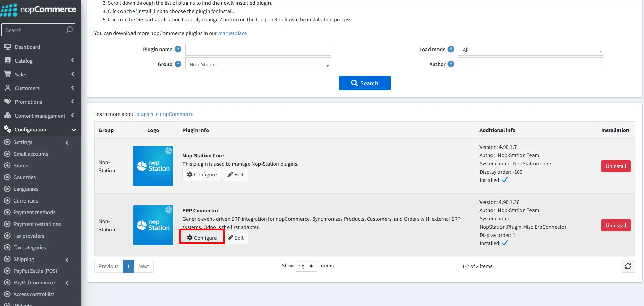
Task: Edit the ERP Connector plugin
Action: (x=235, y=238)
